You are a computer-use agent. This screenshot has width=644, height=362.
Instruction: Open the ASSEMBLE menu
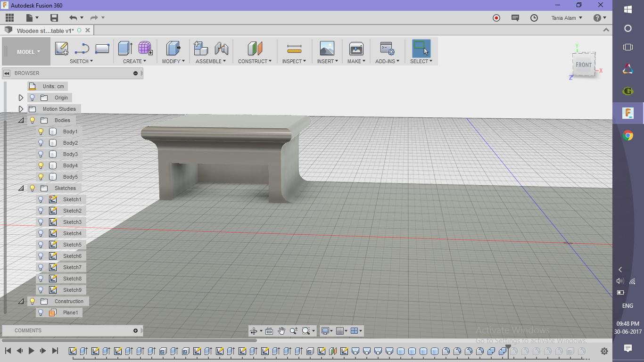pyautogui.click(x=211, y=61)
